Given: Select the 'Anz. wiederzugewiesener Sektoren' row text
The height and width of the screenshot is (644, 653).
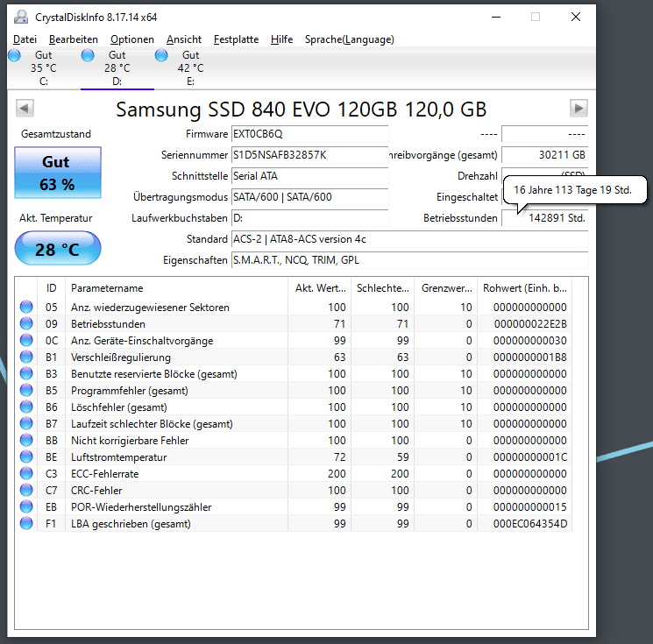Looking at the screenshot, I should click(150, 308).
